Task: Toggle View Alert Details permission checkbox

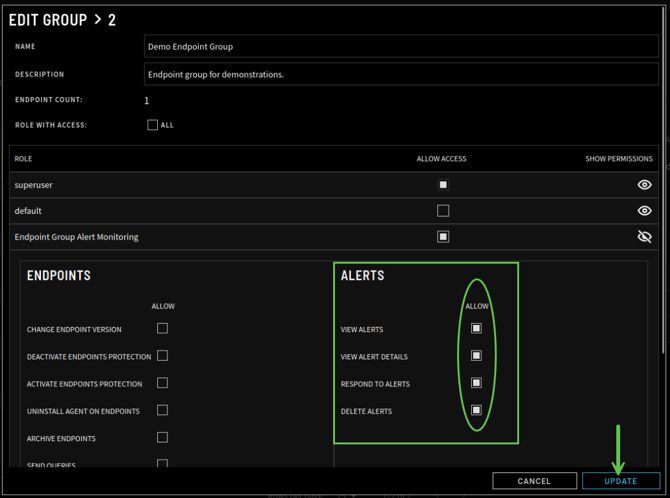Action: tap(476, 355)
